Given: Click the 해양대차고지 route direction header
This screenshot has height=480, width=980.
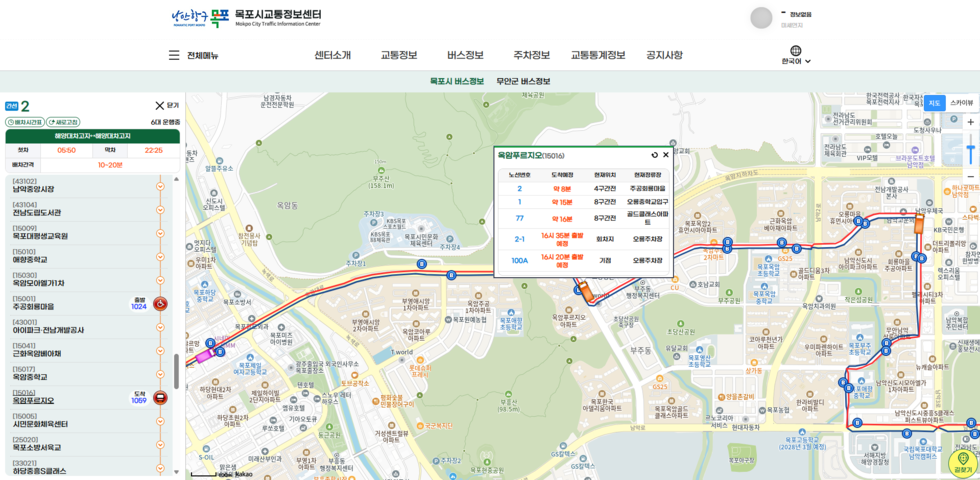Looking at the screenshot, I should [92, 136].
